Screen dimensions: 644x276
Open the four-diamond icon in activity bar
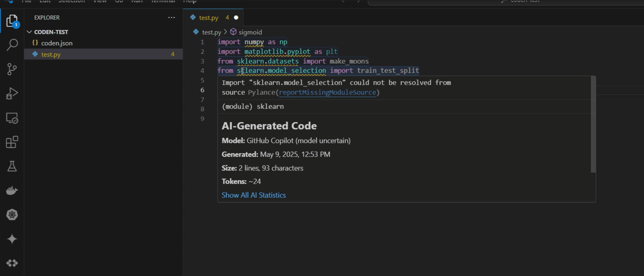coord(12,263)
